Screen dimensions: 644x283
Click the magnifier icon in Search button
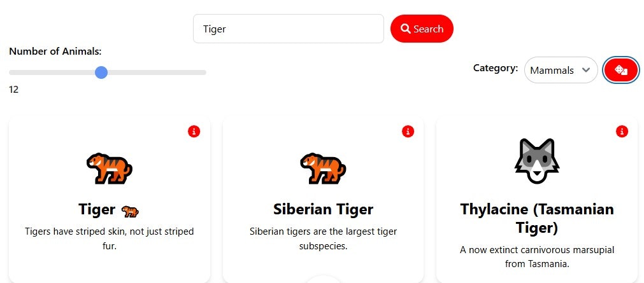[406, 29]
